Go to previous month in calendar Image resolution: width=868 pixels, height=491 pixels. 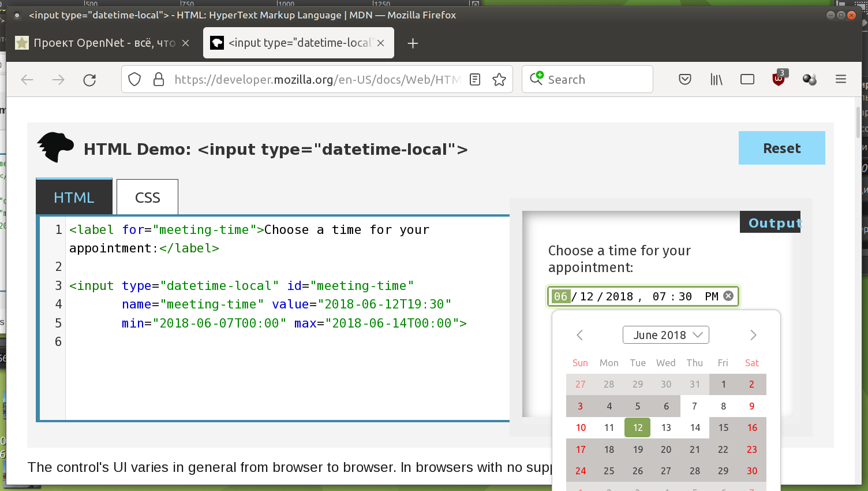coord(580,335)
